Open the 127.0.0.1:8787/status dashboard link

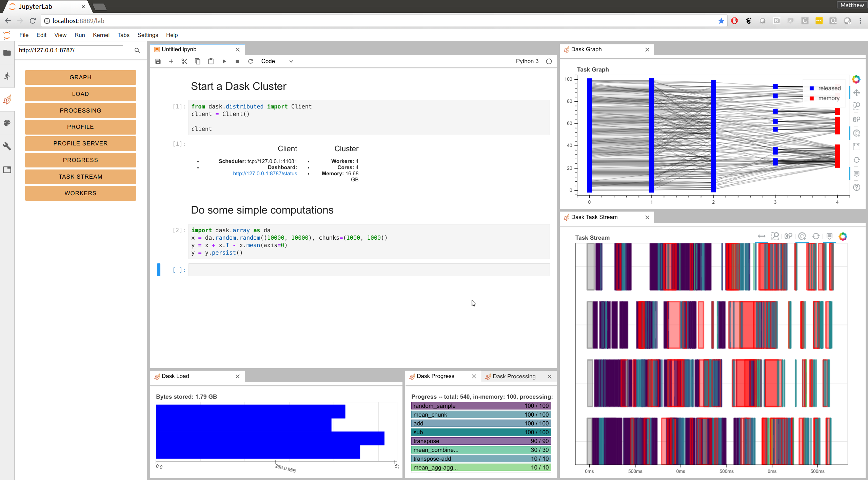coord(265,174)
